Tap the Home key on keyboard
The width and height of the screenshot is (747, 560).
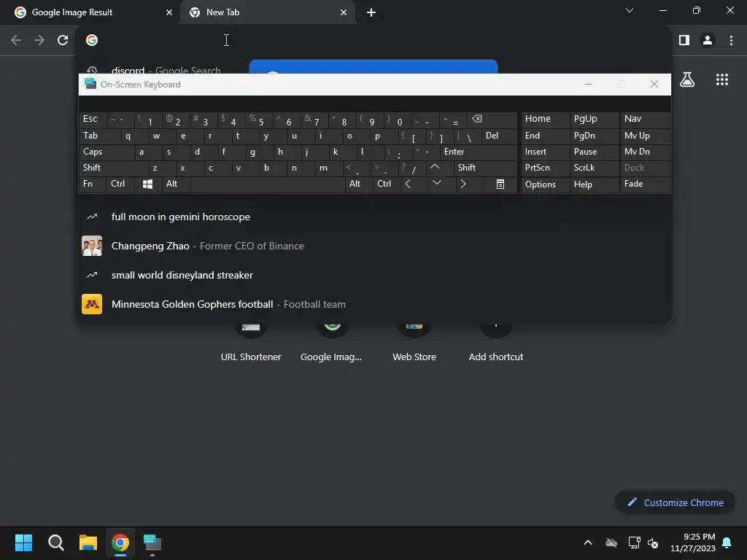tap(545, 119)
